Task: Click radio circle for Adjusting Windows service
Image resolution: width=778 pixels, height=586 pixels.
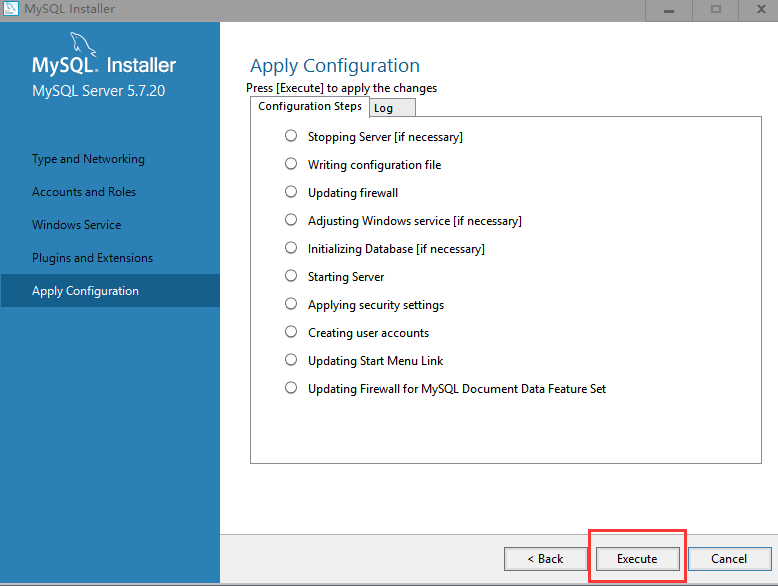Action: click(x=291, y=220)
